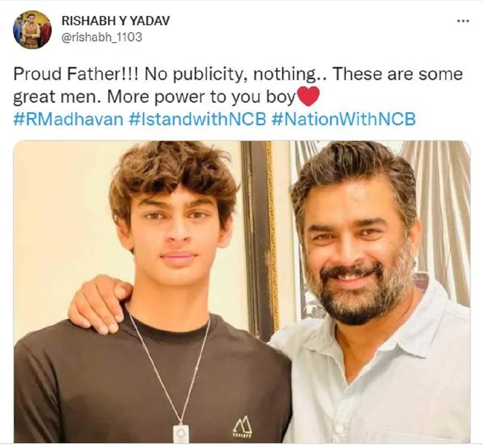
Task: Open the @rishabh_1103 handle link
Action: tap(102, 37)
